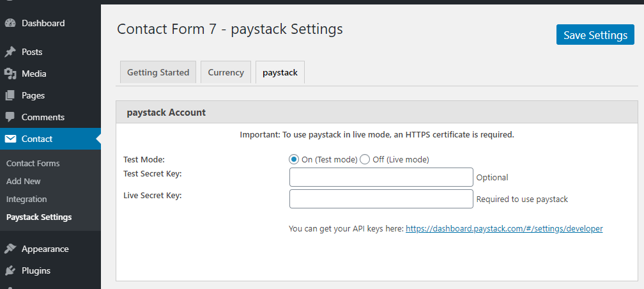Open the Plugins menu
The height and width of the screenshot is (289, 644).
pyautogui.click(x=50, y=271)
